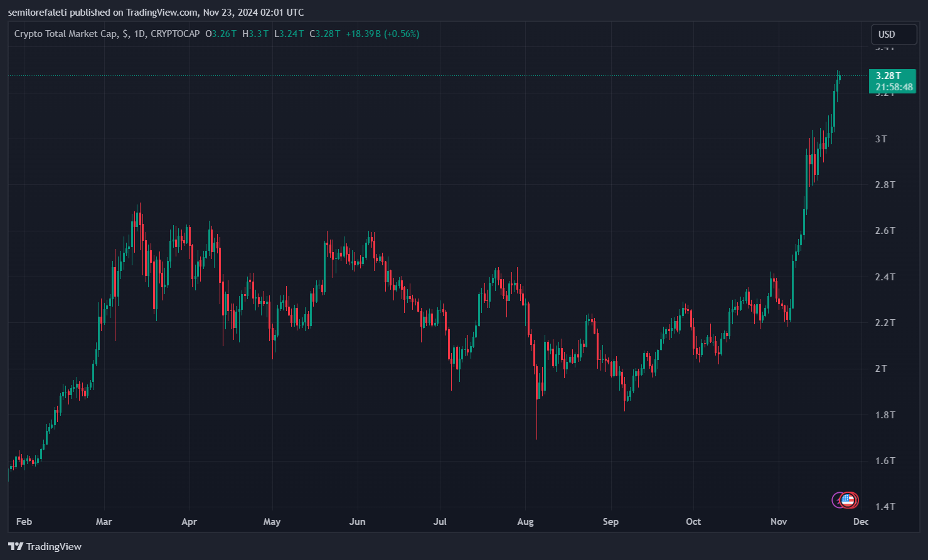Open the USD currency selector

pyautogui.click(x=894, y=34)
